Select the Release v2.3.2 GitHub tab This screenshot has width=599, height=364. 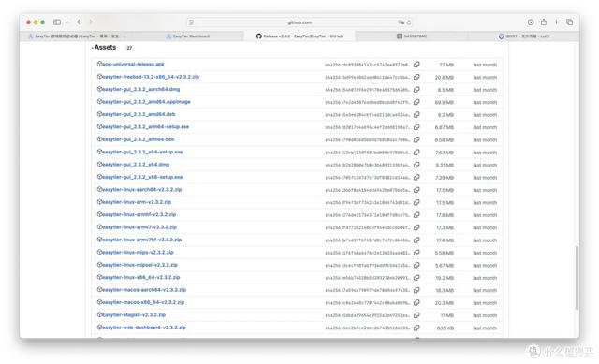point(299,36)
